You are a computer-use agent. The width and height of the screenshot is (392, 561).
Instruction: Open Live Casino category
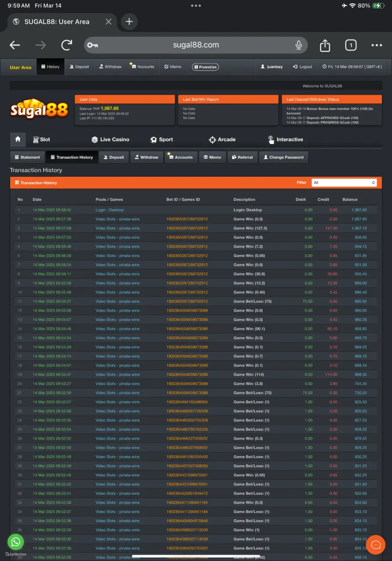point(110,139)
